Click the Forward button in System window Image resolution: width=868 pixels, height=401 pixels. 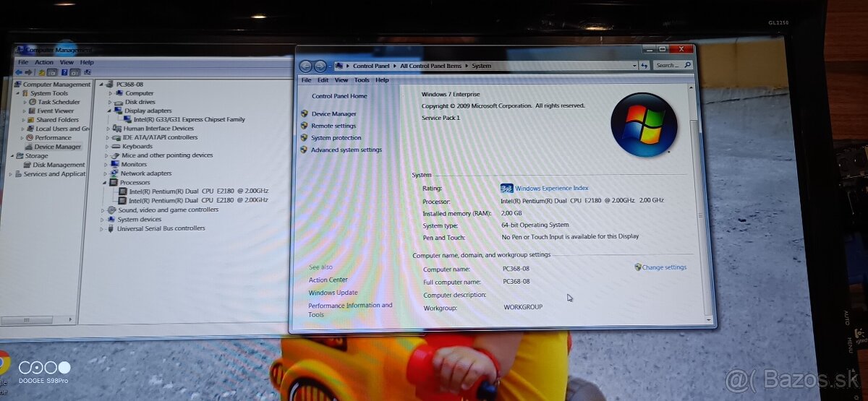[x=319, y=66]
